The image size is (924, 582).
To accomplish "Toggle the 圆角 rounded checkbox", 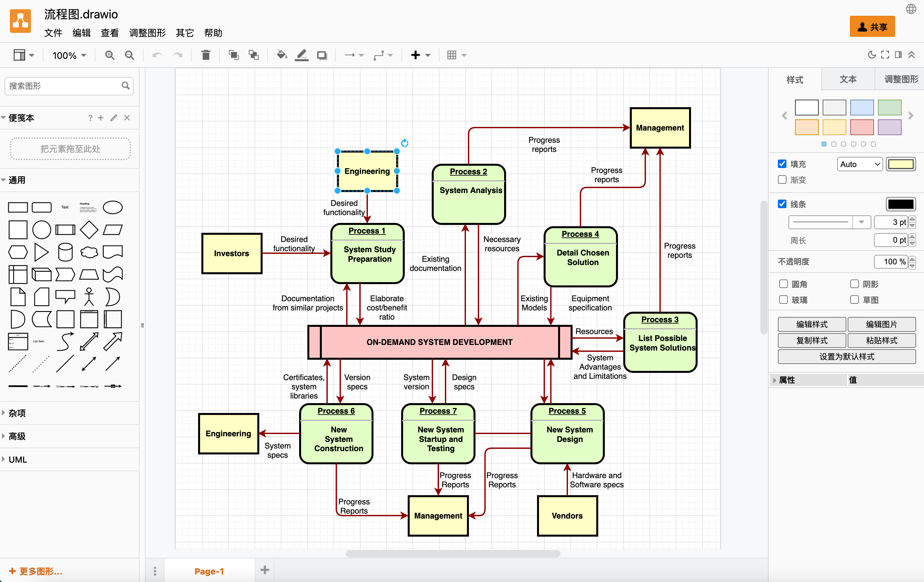I will click(783, 284).
